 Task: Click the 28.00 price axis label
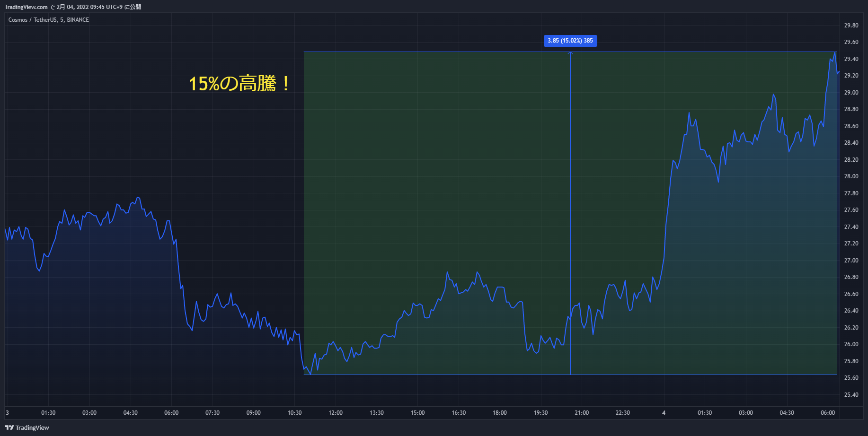(x=851, y=176)
